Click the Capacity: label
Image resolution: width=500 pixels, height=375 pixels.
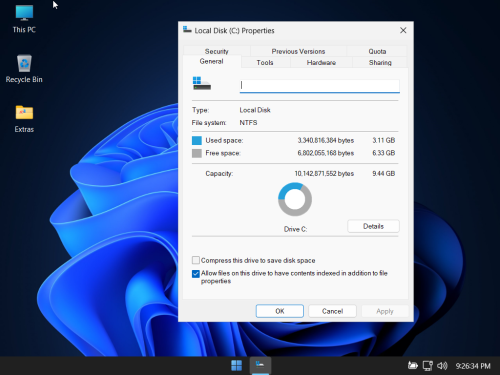pos(219,173)
